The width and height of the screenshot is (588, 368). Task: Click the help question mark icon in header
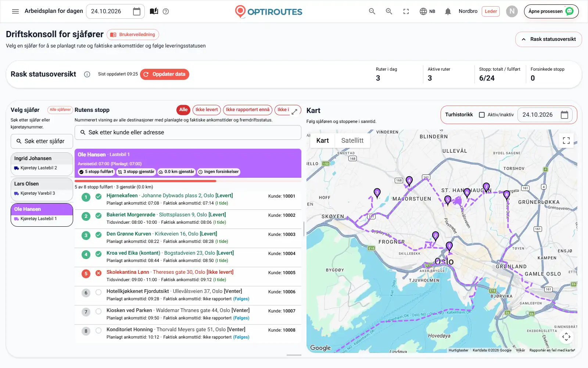[x=166, y=11]
